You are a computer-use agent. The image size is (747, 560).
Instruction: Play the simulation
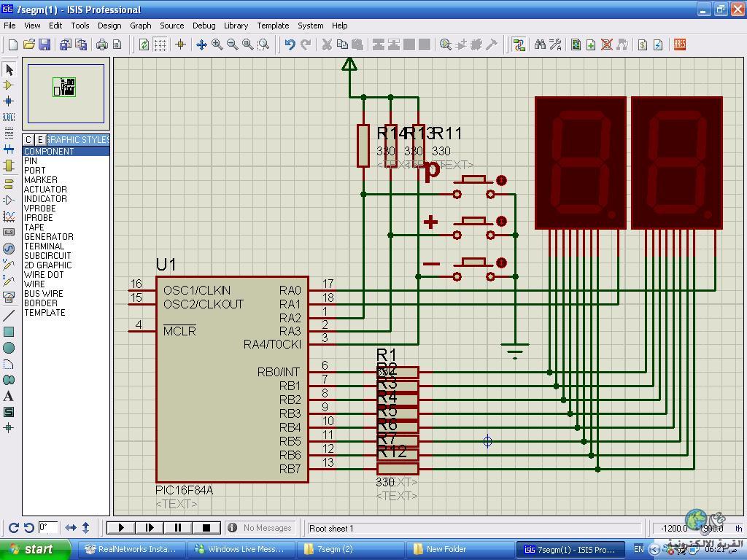click(121, 528)
